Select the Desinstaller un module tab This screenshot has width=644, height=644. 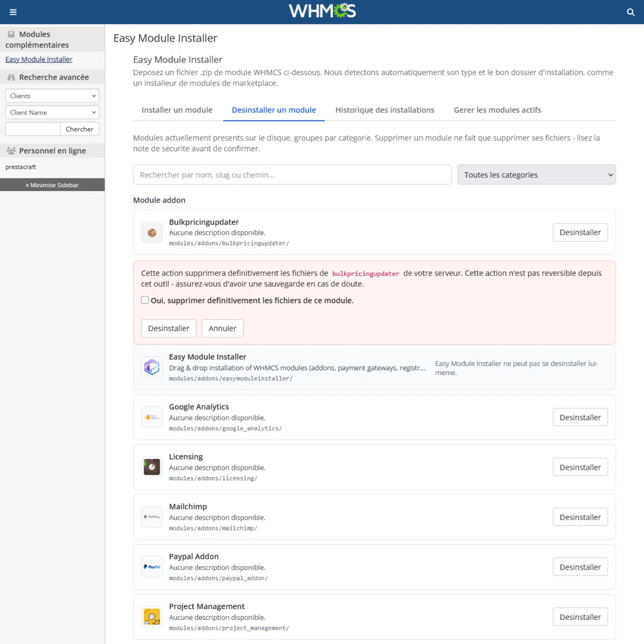tap(274, 110)
